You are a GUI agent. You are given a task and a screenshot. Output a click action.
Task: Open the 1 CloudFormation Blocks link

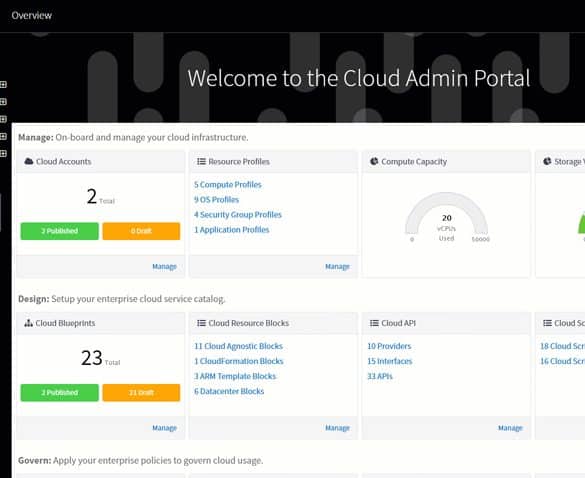[239, 361]
